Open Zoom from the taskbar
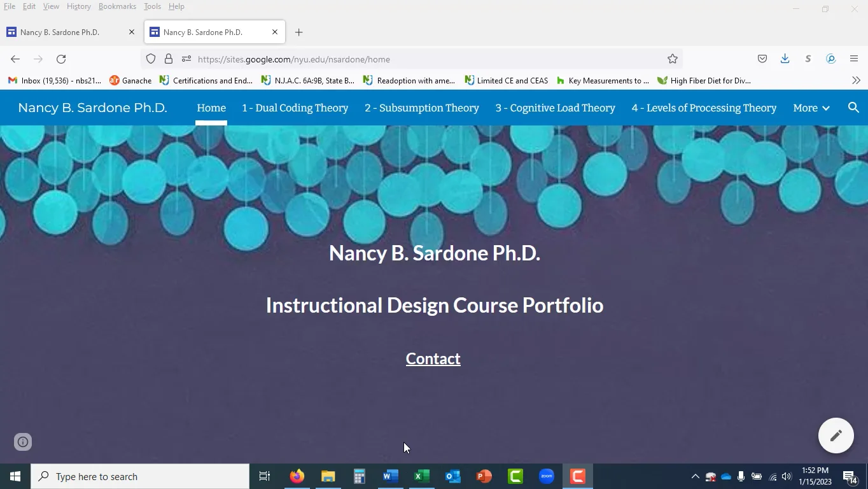The width and height of the screenshot is (868, 489). 547,476
